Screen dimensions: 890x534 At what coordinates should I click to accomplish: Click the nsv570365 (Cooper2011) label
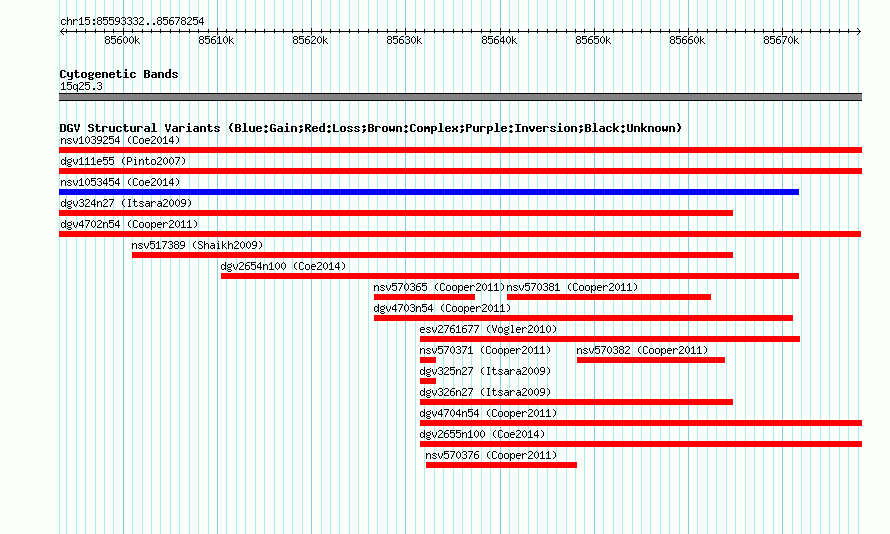pyautogui.click(x=439, y=287)
